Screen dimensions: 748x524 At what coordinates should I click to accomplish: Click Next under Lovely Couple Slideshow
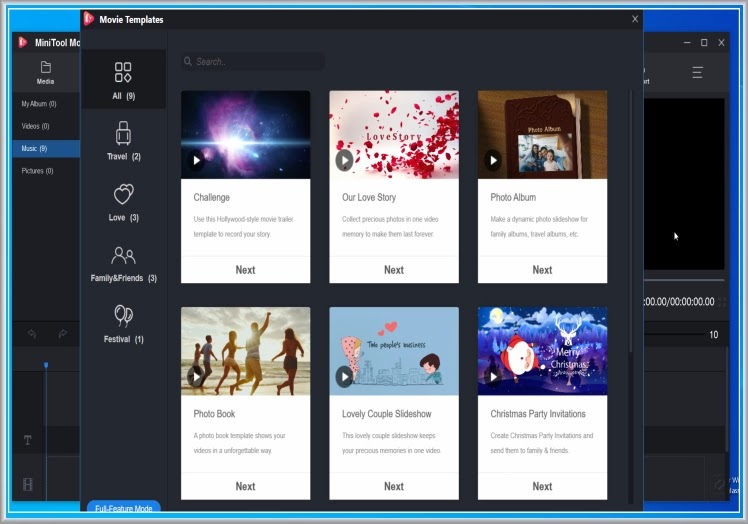tap(394, 486)
